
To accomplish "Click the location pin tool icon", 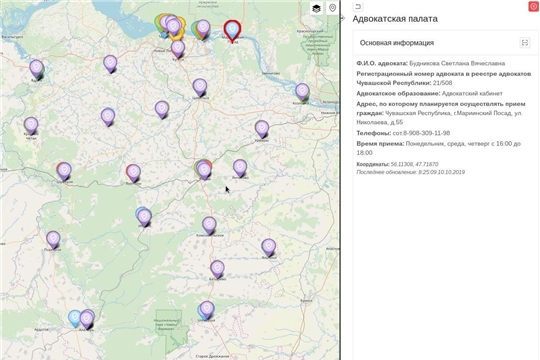I will point(332,8).
